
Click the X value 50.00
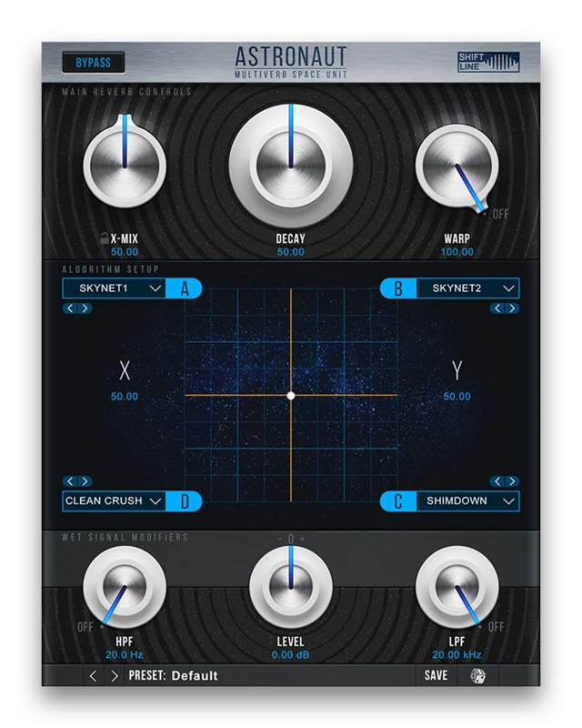tap(125, 397)
